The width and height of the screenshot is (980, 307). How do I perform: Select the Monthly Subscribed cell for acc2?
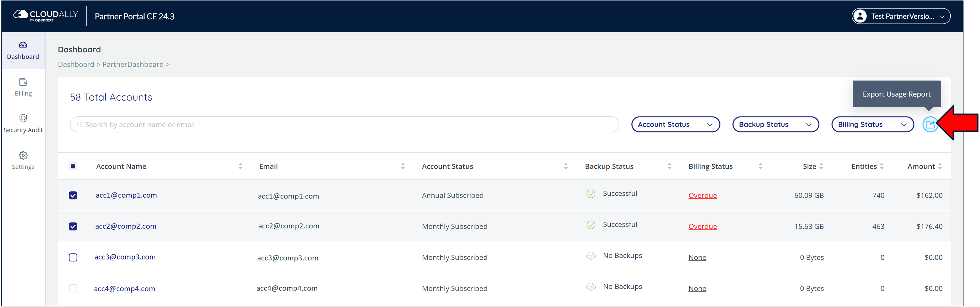point(454,227)
